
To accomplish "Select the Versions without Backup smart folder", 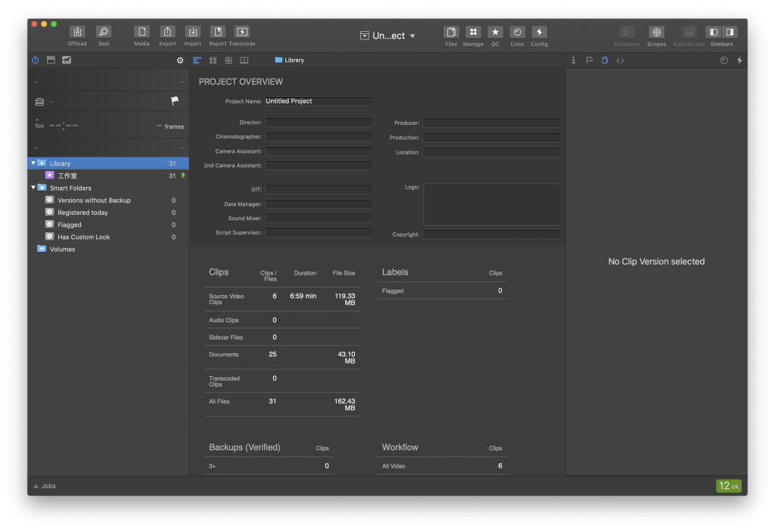I will (x=94, y=201).
